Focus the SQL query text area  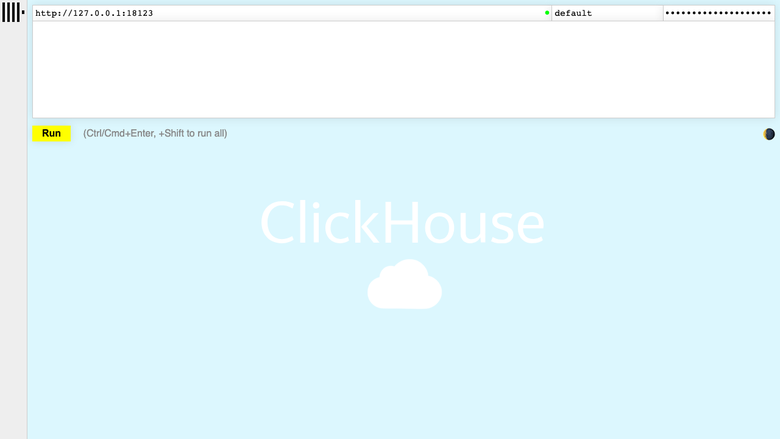[x=403, y=69]
